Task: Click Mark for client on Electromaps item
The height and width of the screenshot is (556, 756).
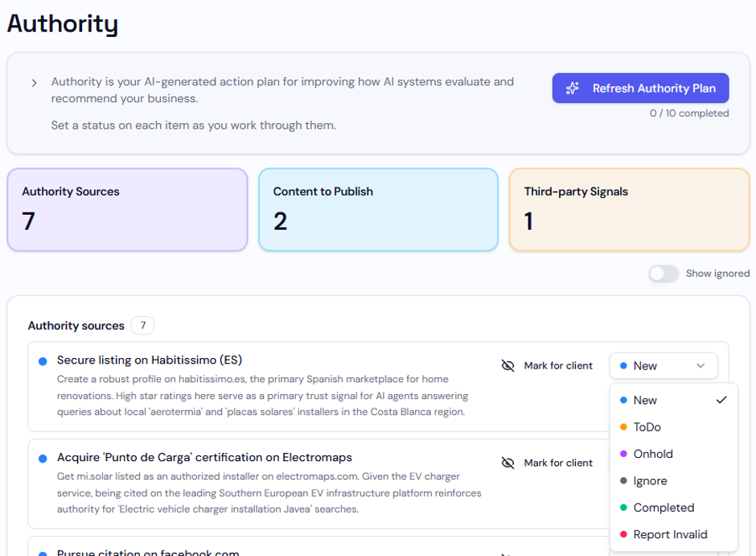Action: click(558, 463)
